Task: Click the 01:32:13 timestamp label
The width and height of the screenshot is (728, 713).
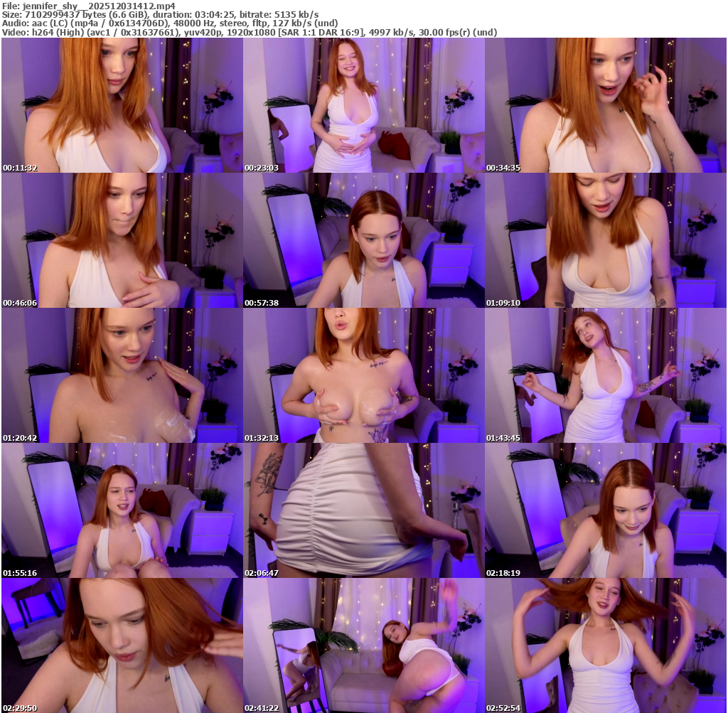Action: coord(262,438)
